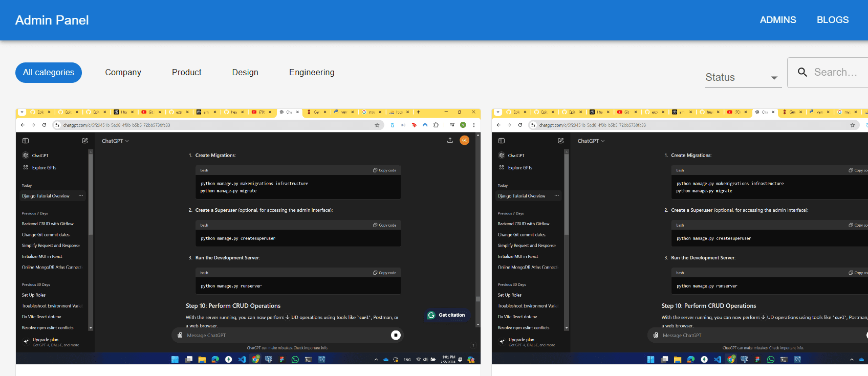Viewport: 868px width, 376px height.
Task: Filter blogs by Company category
Action: pyautogui.click(x=123, y=73)
